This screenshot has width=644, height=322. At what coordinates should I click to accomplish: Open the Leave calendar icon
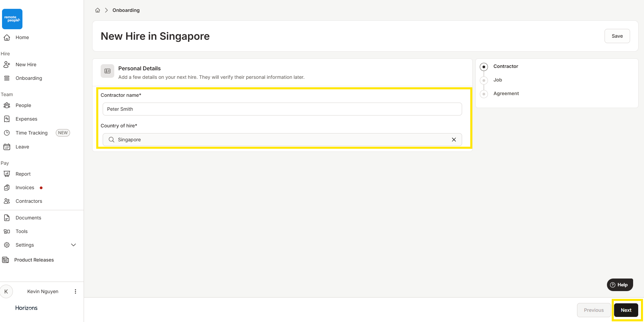point(7,147)
